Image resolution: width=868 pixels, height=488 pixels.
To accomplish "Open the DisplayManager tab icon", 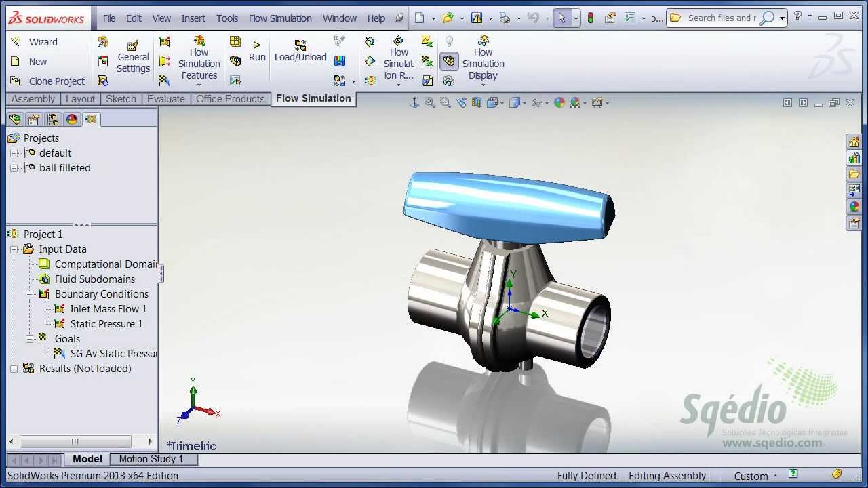I will click(x=72, y=120).
